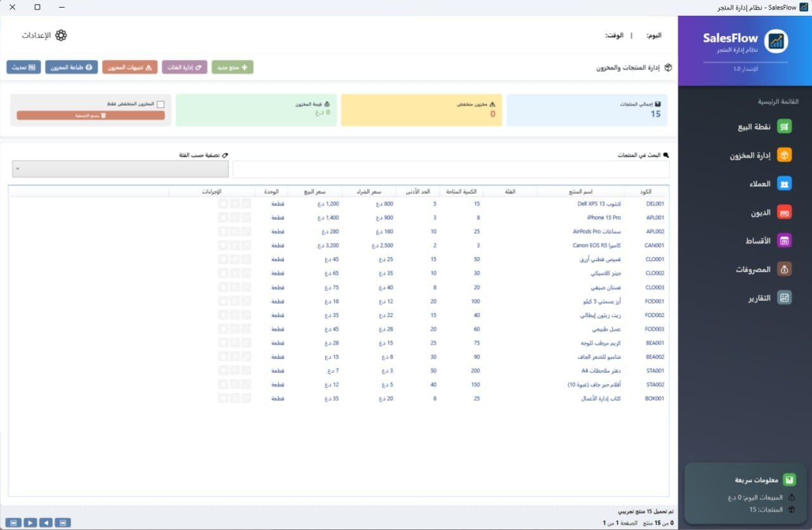The image size is (812, 530).
Task: Click the orange Inventory Management (إدارة المخزون) icon
Action: (785, 155)
